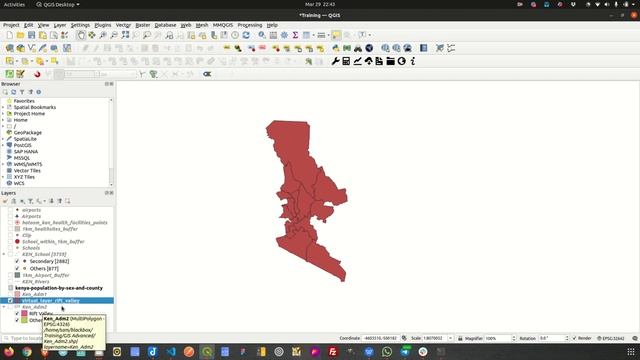The image size is (640, 360).
Task: Click the clock showing Mar 29 22:43
Action: pos(320,4)
